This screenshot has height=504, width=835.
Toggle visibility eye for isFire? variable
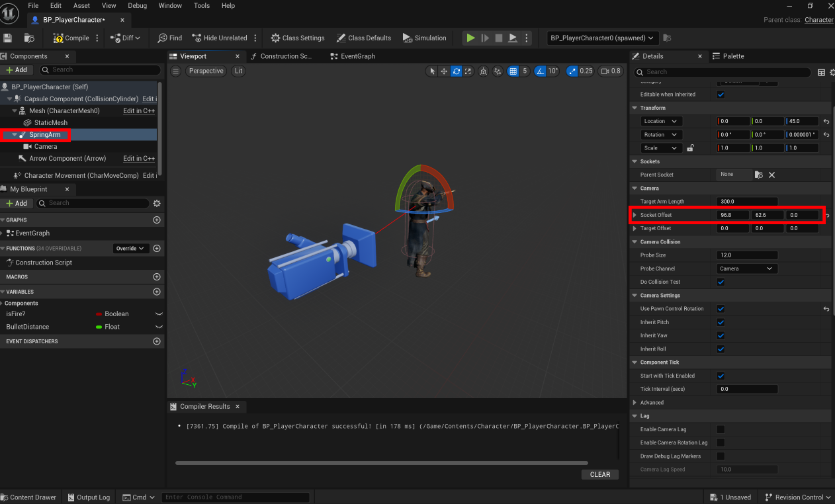click(159, 314)
